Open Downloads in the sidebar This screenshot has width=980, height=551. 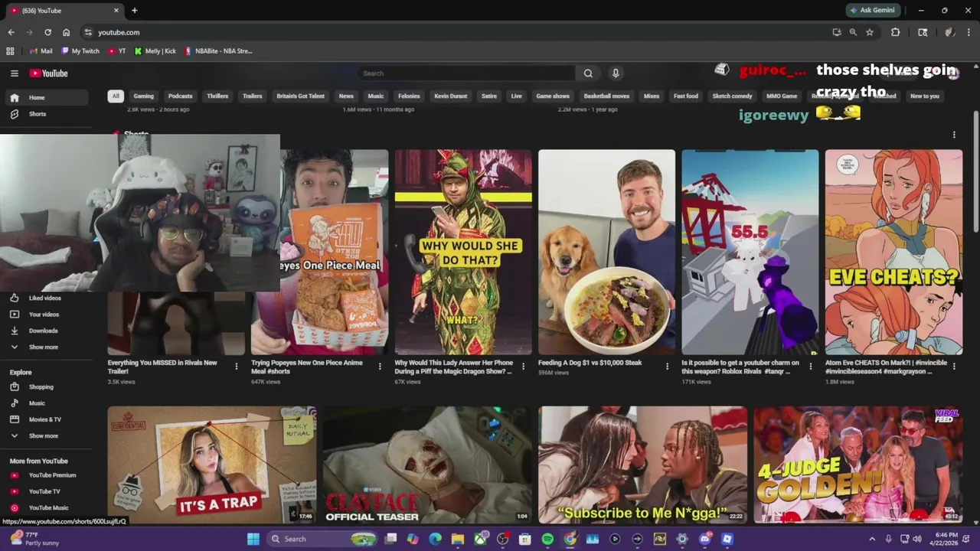47,331
